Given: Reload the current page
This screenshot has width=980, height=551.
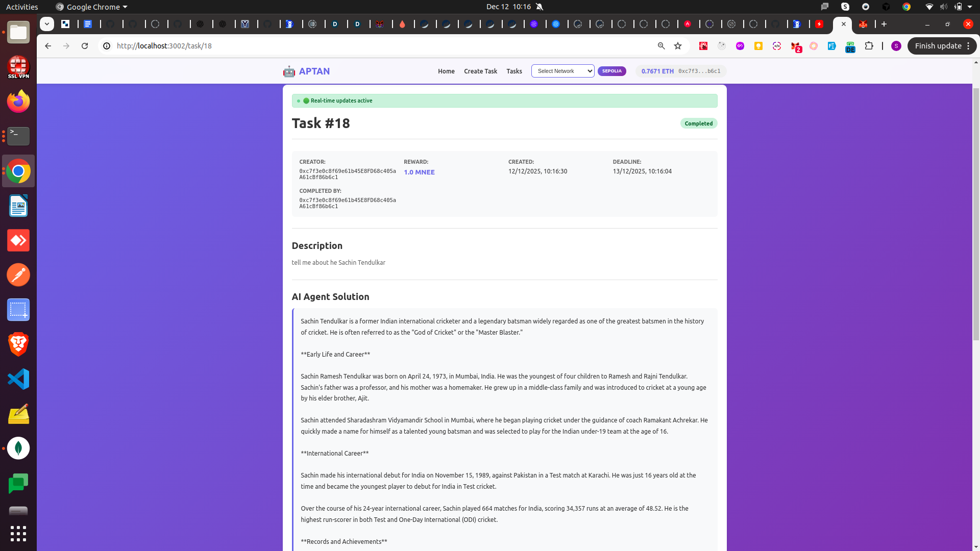Looking at the screenshot, I should (x=85, y=46).
